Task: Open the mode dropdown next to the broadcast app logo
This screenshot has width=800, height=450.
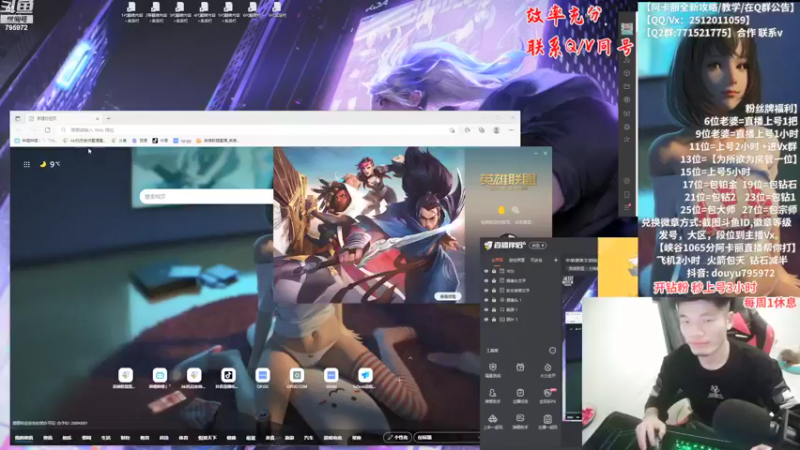Action: [537, 245]
